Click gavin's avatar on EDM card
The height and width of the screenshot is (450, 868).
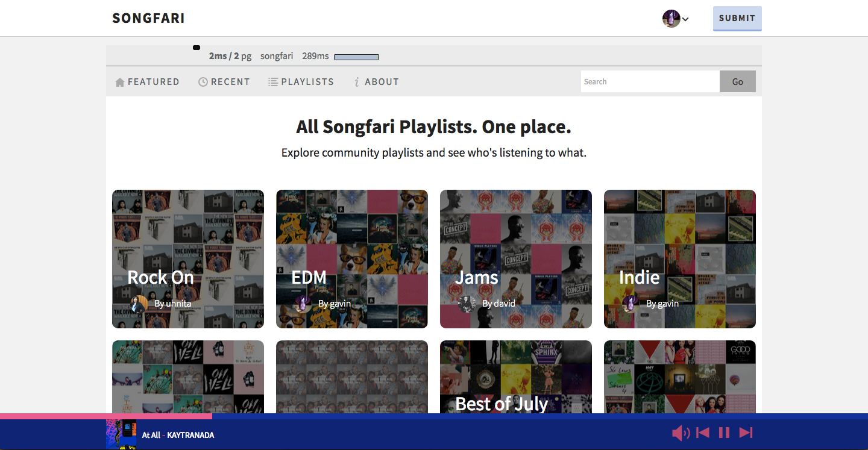(303, 304)
